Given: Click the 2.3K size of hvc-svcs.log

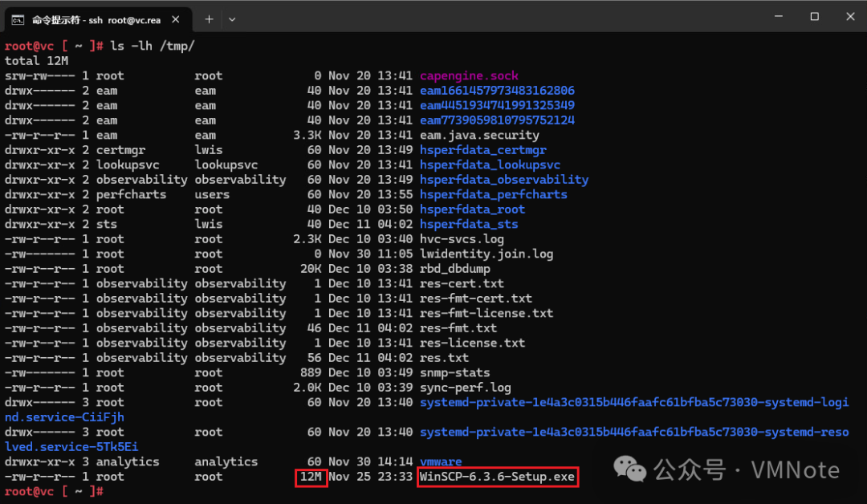Looking at the screenshot, I should (307, 239).
